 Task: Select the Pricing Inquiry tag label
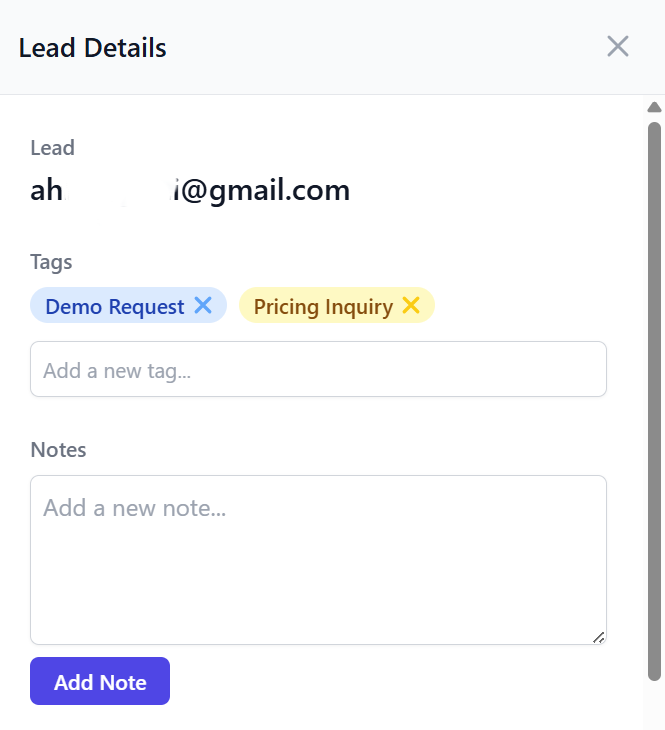[323, 307]
